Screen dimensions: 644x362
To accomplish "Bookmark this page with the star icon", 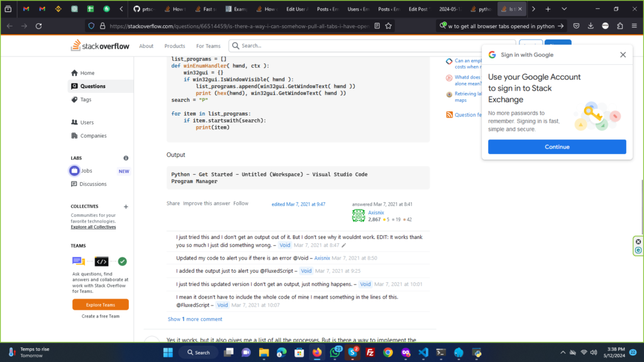I will (x=389, y=26).
